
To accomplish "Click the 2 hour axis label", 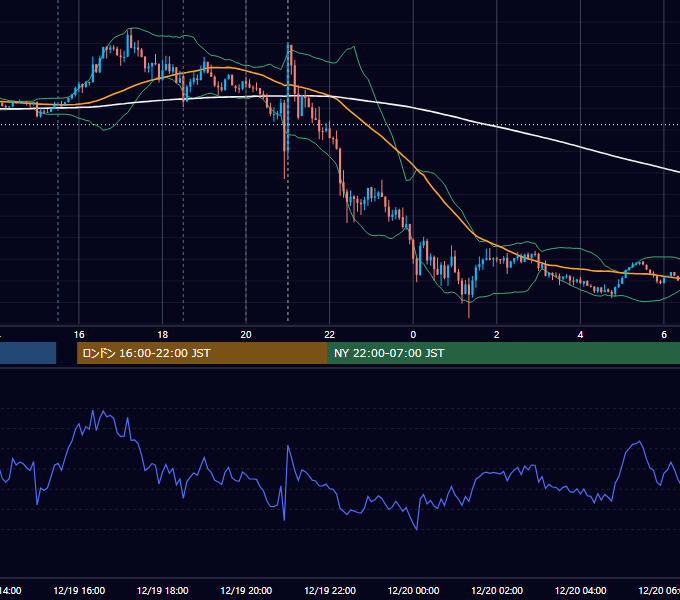I will [x=497, y=334].
